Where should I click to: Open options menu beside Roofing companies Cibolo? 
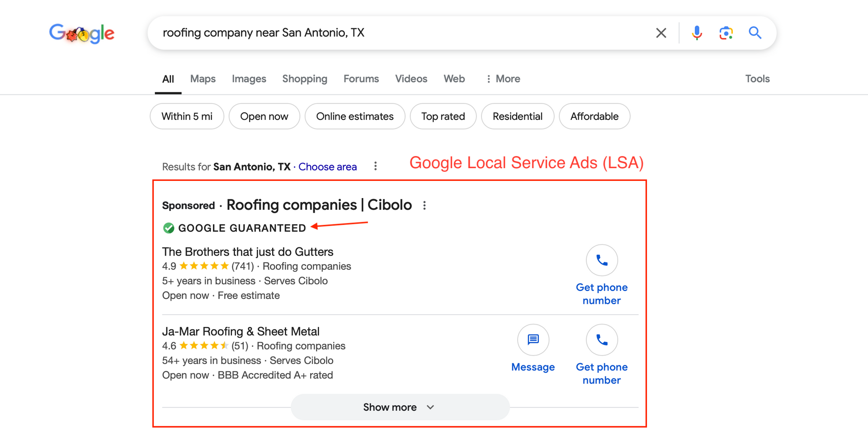coord(424,205)
